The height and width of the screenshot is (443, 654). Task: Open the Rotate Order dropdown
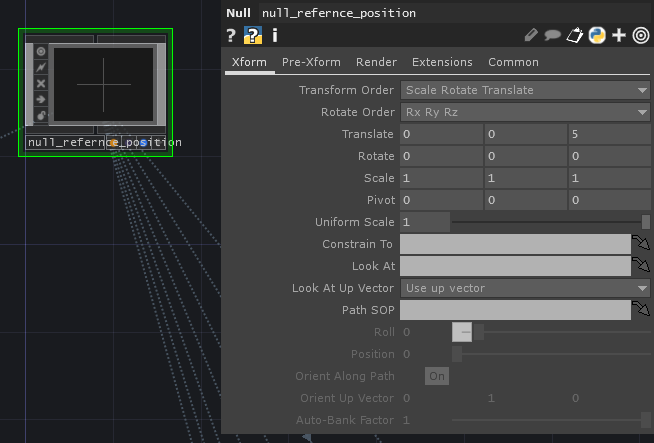(525, 112)
